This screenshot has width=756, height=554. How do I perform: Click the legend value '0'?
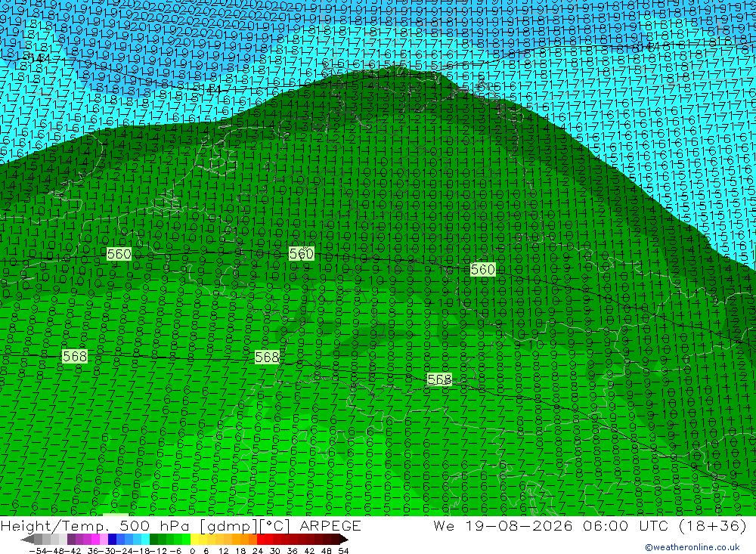coord(192,551)
